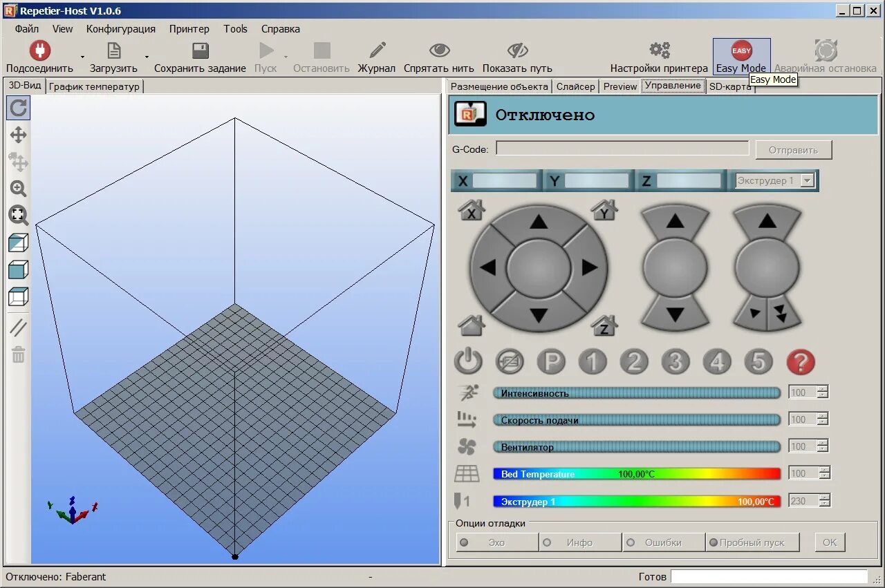Screen dimensions: 885x588
Task: Click the G-Code input field
Action: click(622, 149)
